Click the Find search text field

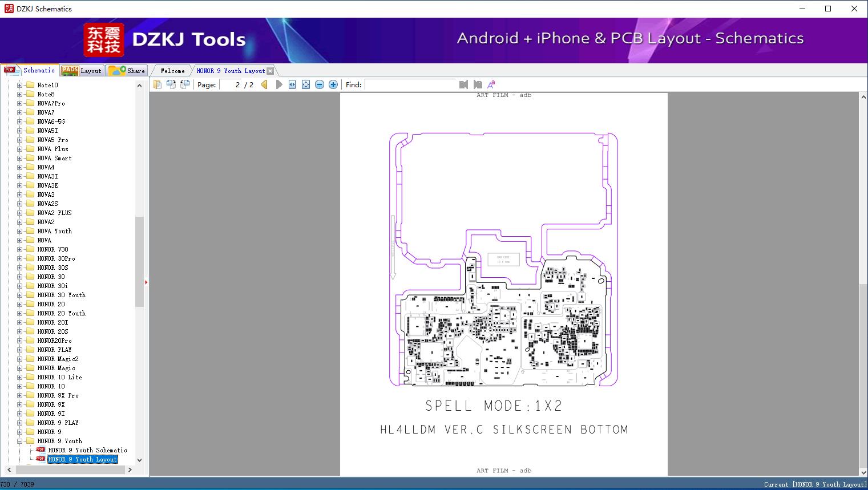410,84
